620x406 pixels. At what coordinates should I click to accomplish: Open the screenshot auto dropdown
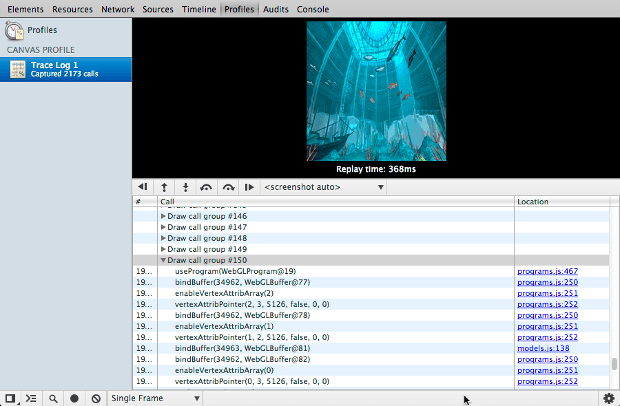click(x=323, y=187)
